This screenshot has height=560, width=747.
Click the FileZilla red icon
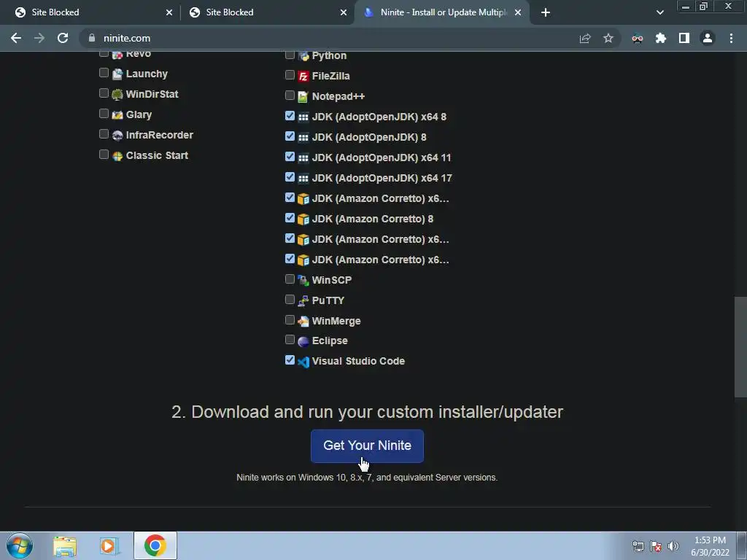point(303,76)
